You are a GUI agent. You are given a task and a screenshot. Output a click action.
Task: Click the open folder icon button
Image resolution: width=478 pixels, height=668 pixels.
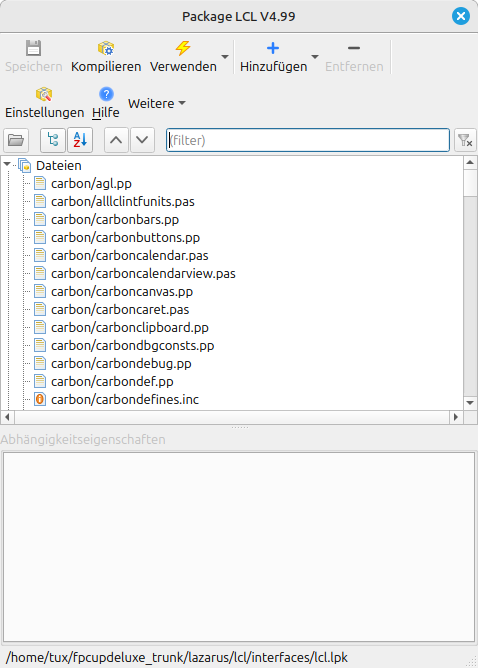16,140
